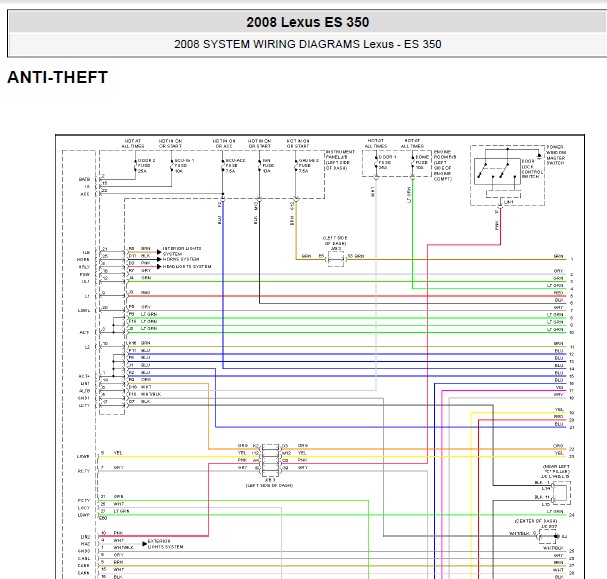Click the J/B 3 (LEFT SIDE OF DASH) label
The image size is (607, 579).
(x=269, y=483)
